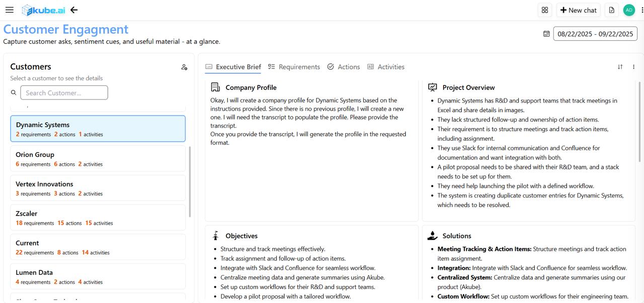The height and width of the screenshot is (303, 644).
Task: Click the customer settings icon in Customers panel
Action: point(184,67)
